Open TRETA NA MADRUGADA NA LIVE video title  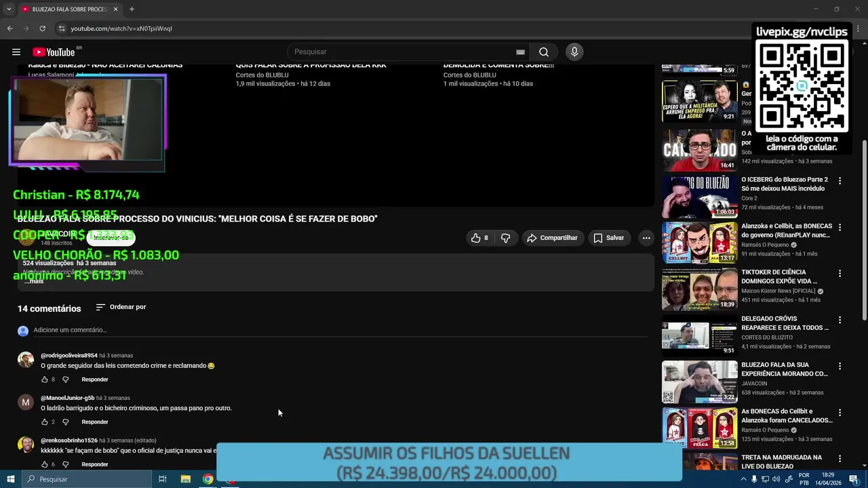(x=782, y=462)
